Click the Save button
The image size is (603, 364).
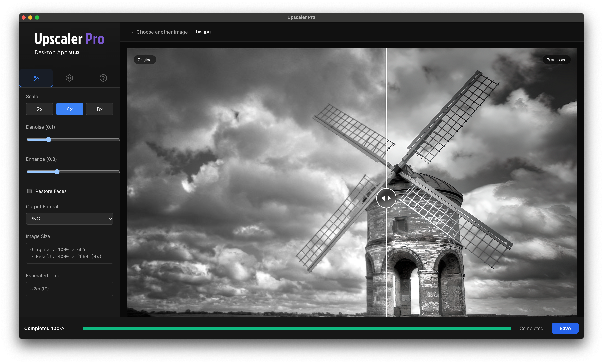point(565,328)
